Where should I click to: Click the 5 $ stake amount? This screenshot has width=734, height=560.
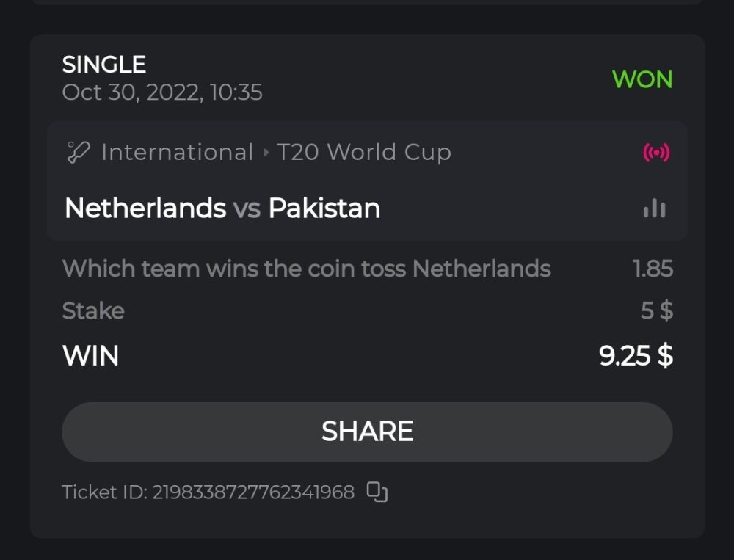(656, 310)
